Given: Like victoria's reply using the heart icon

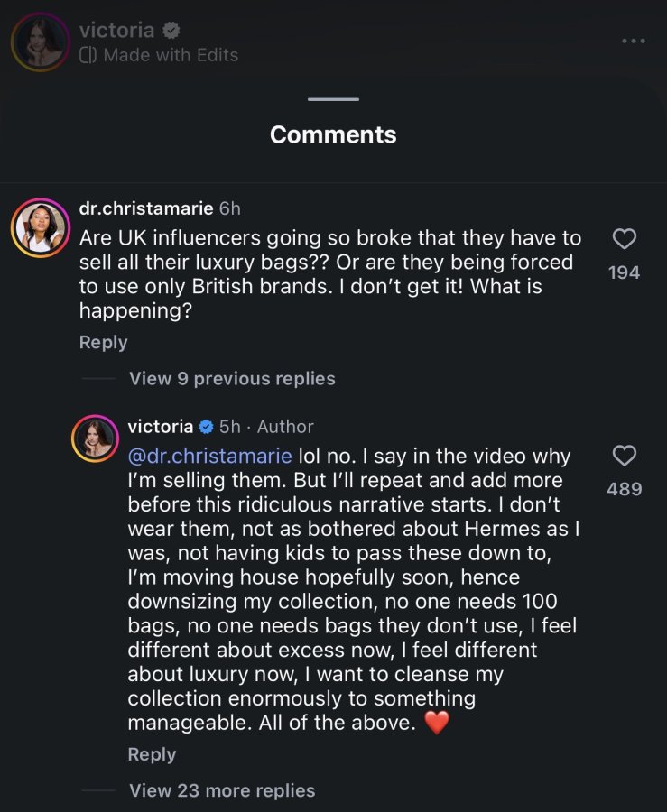Looking at the screenshot, I should (x=624, y=456).
